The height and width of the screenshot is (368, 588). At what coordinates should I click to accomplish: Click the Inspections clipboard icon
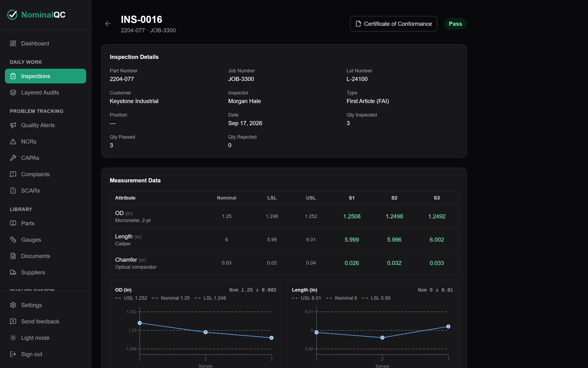[x=13, y=76]
